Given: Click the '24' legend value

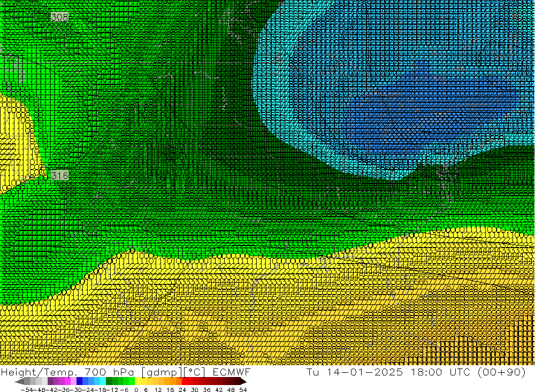Looking at the screenshot, I should (x=182, y=390).
